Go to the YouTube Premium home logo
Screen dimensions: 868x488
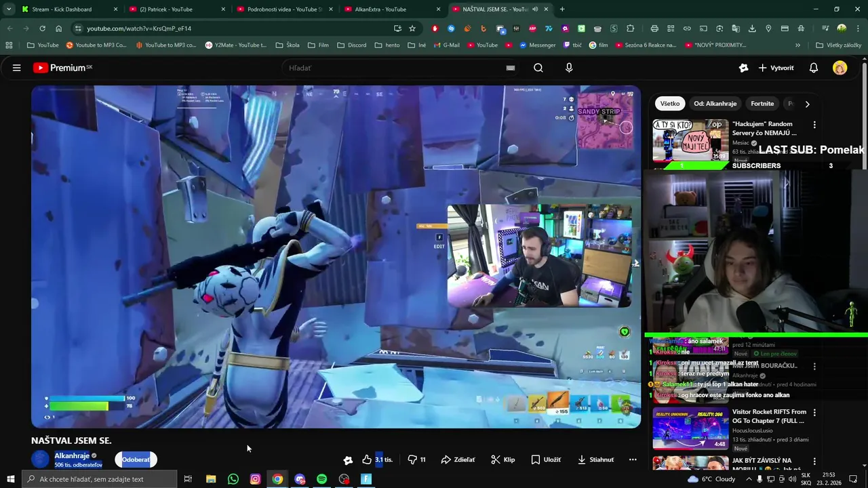[62, 68]
